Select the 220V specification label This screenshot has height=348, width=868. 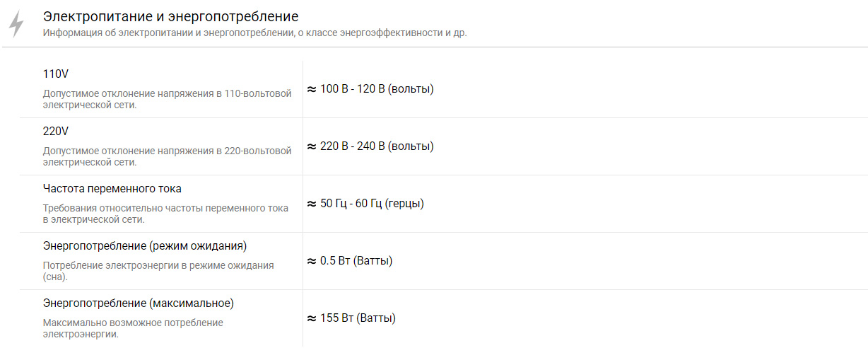pyautogui.click(x=56, y=132)
